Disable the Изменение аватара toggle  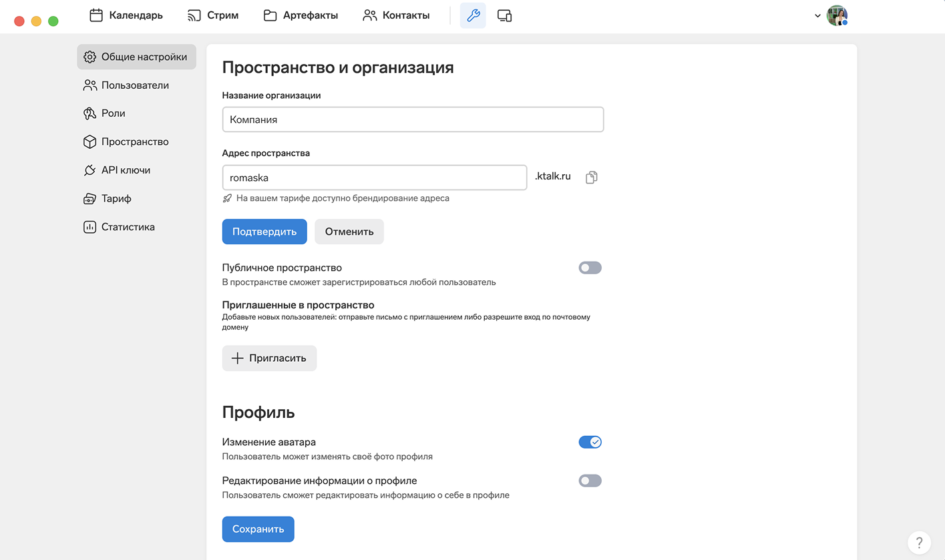click(590, 442)
